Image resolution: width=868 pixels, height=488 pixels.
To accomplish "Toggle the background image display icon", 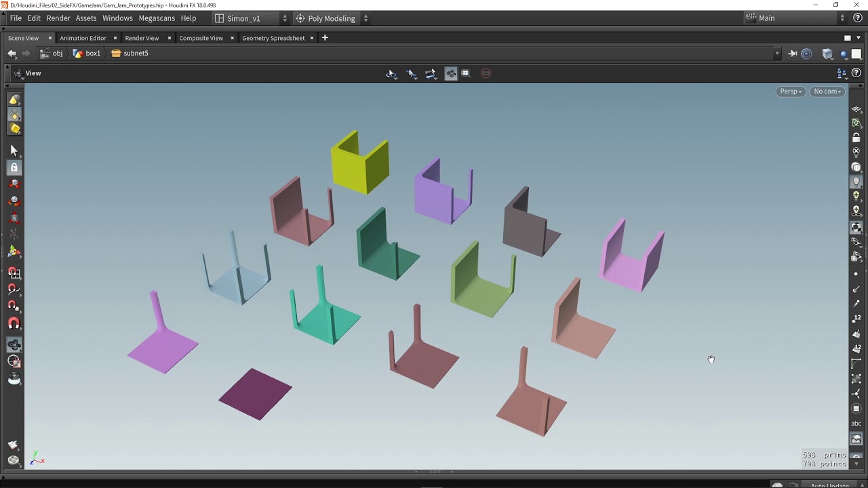I will tap(856, 439).
